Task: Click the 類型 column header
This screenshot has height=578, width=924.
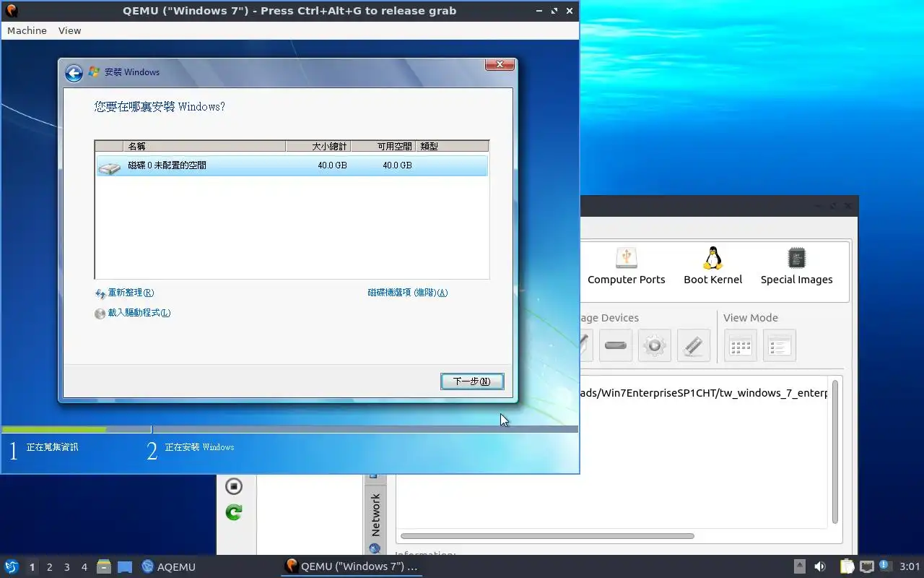Action: point(453,146)
